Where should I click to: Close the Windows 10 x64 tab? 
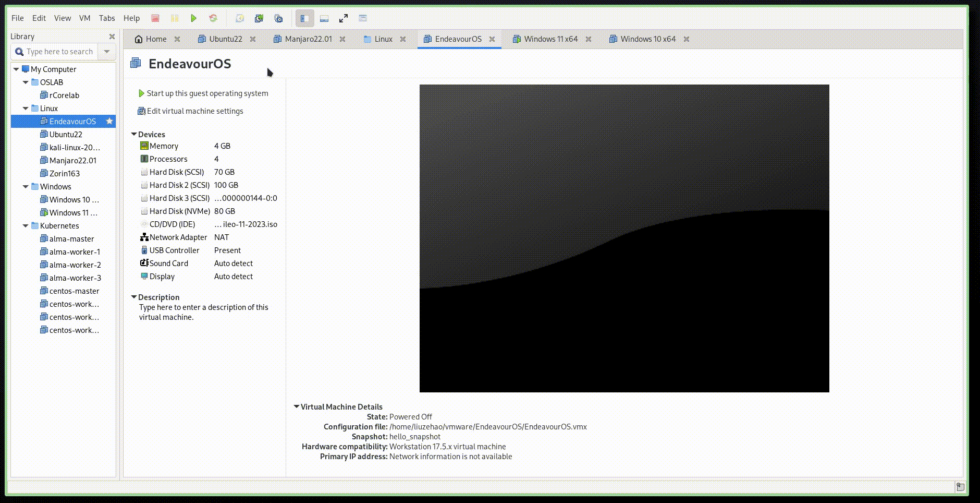click(x=687, y=39)
